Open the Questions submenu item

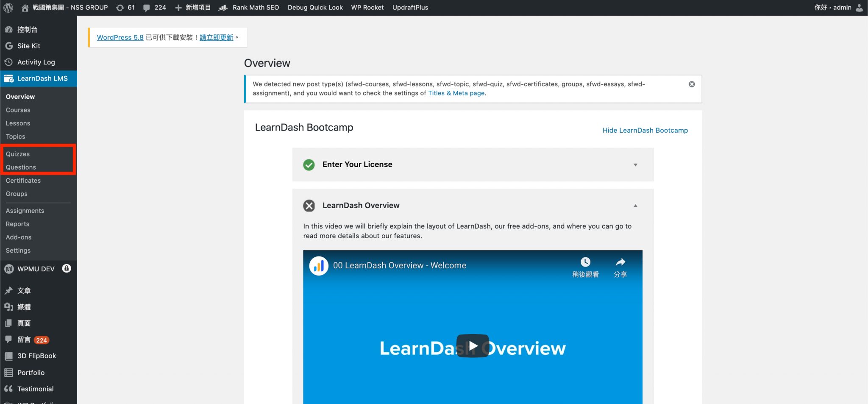tap(21, 167)
